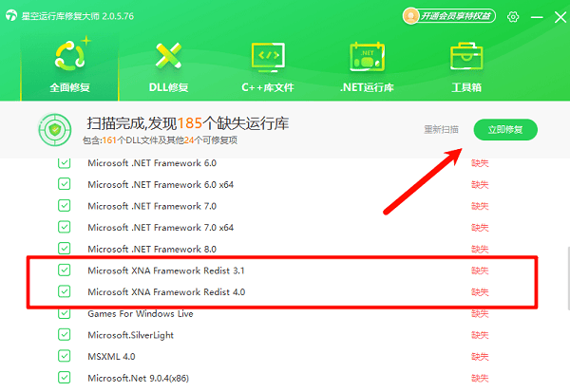Close the 星空运行库修复大师 window
Image resolution: width=570 pixels, height=392 pixels.
coord(560,17)
